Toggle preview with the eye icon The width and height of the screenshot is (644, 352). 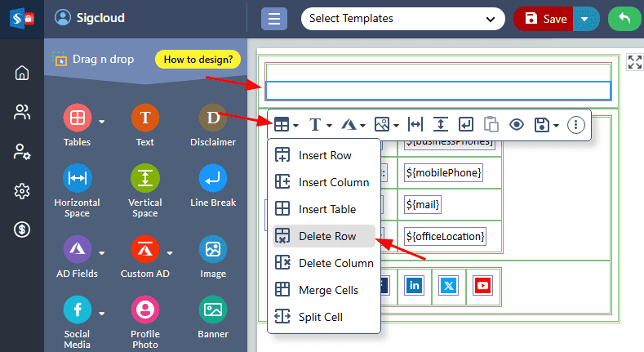(516, 125)
